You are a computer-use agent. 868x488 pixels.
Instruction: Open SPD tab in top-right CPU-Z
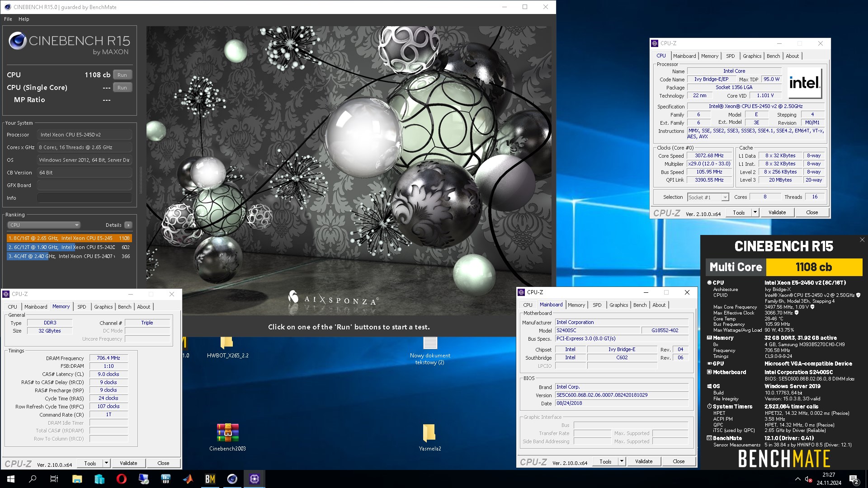tap(731, 56)
